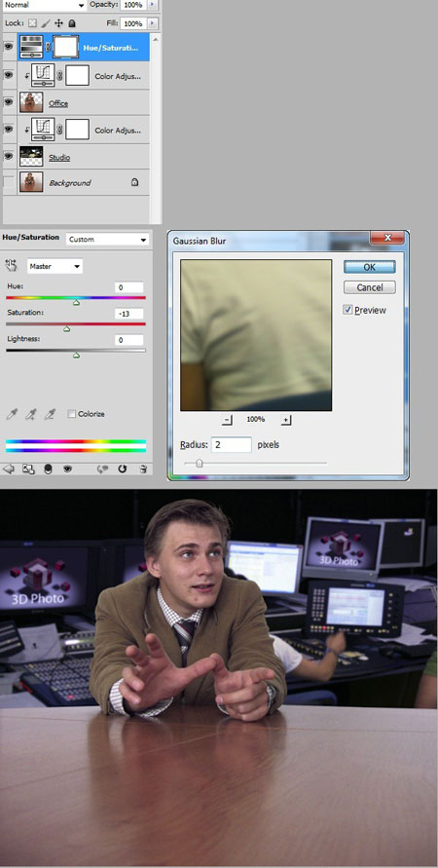Select mask of Color Adjustment above Studio

click(78, 130)
